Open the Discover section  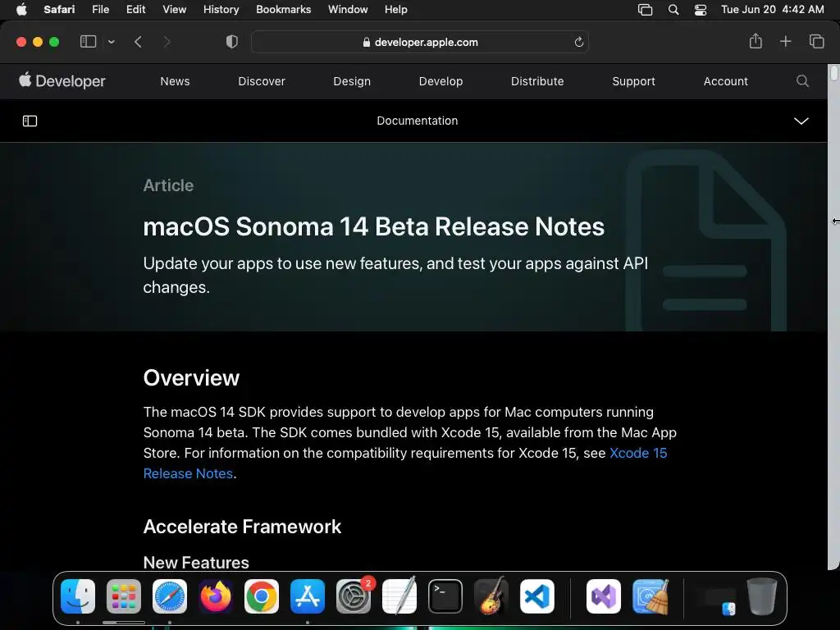[262, 81]
